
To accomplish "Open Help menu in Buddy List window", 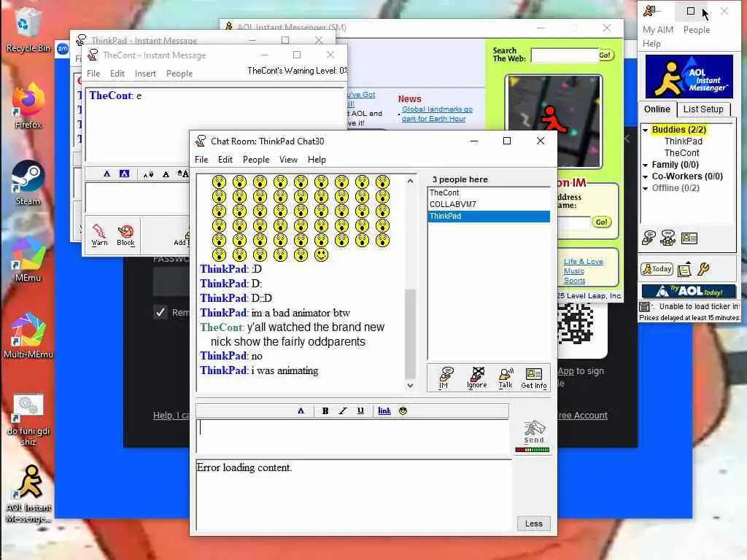I will (651, 43).
